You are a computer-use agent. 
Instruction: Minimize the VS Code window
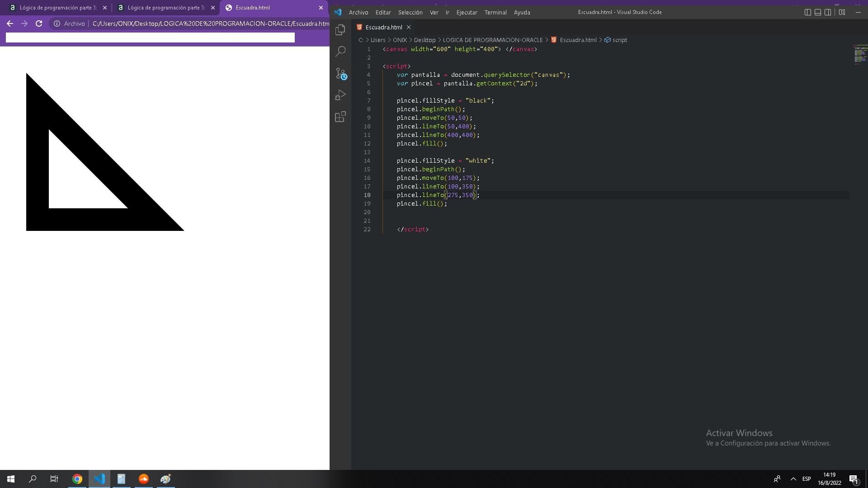[x=858, y=12]
